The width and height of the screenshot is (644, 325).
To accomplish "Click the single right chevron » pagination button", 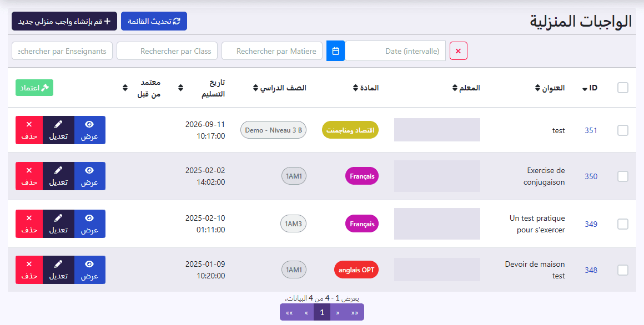I will point(338,312).
